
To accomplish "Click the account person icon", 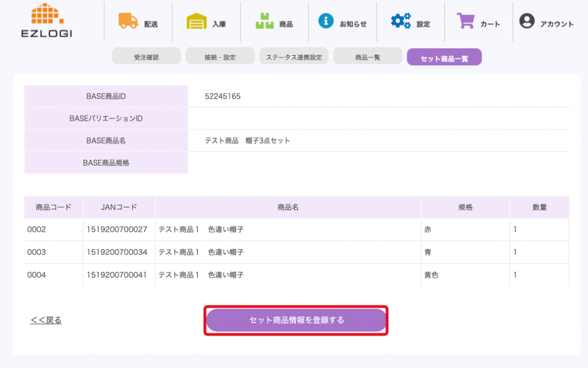I will point(527,21).
